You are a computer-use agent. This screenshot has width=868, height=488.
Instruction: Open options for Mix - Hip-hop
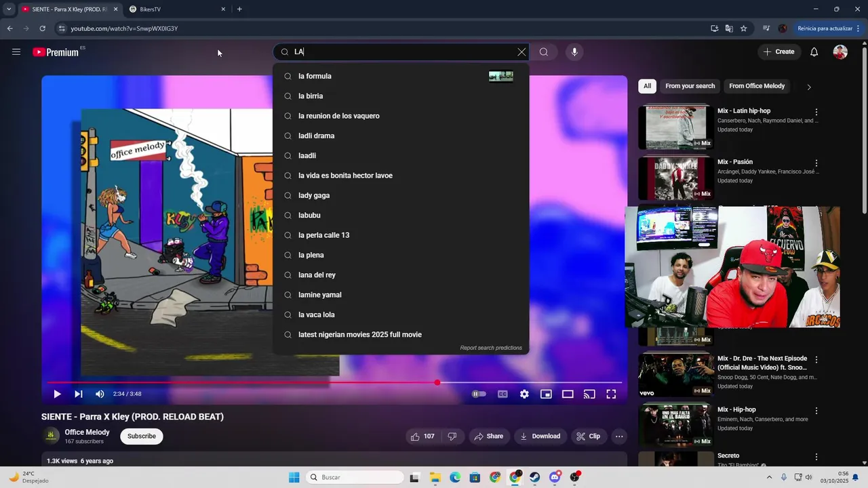(x=816, y=411)
